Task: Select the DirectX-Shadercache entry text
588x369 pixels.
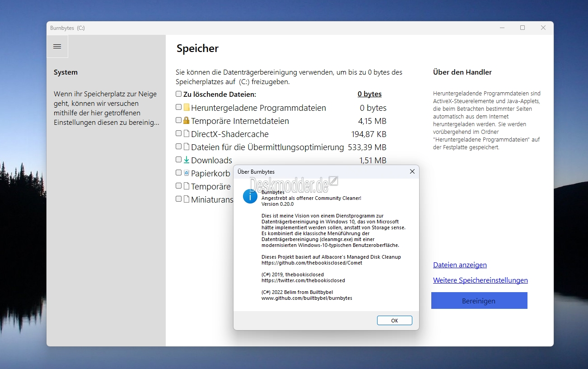Action: 230,134
